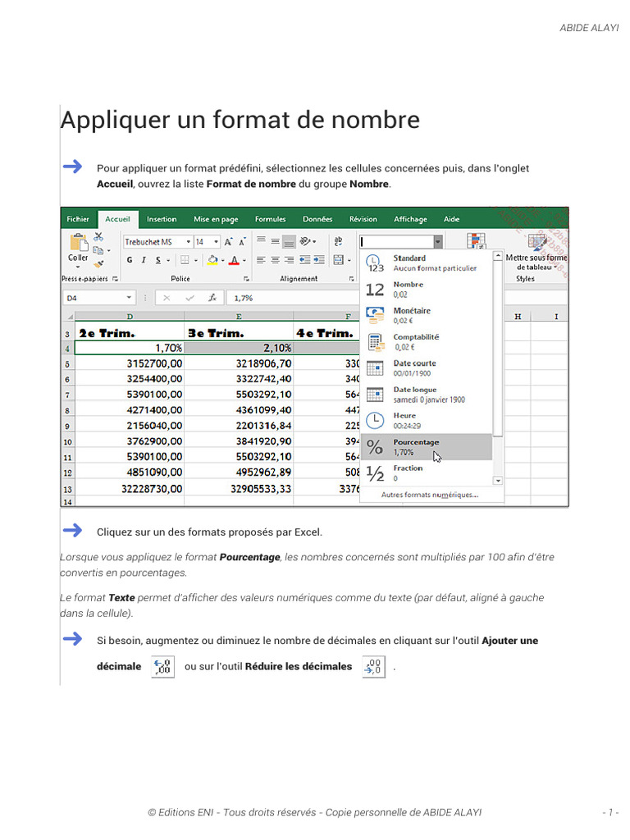The image size is (630, 840).
Task: Expand the merge cells dropdown arrow
Action: tap(349, 261)
